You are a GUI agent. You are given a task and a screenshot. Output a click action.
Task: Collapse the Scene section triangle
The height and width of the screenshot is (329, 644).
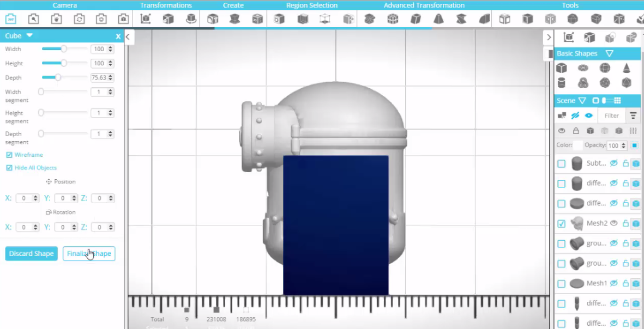coord(582,101)
